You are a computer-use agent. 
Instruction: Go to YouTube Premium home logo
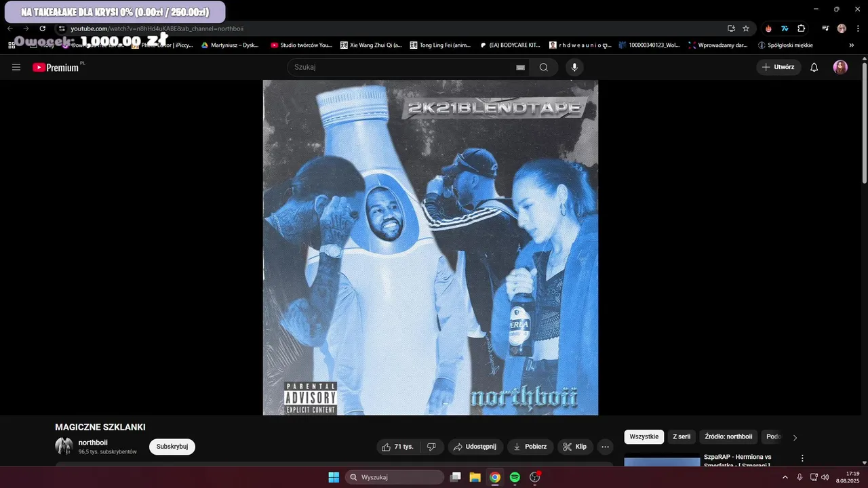(x=57, y=67)
